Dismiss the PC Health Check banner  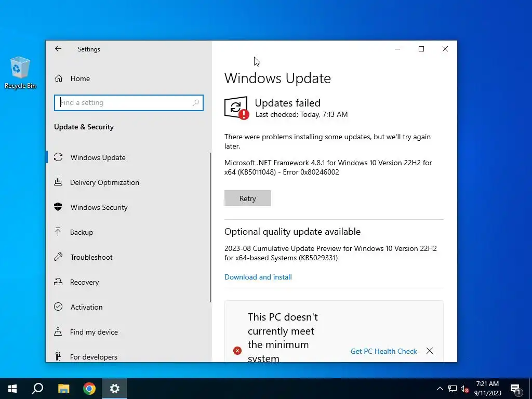pos(430,351)
